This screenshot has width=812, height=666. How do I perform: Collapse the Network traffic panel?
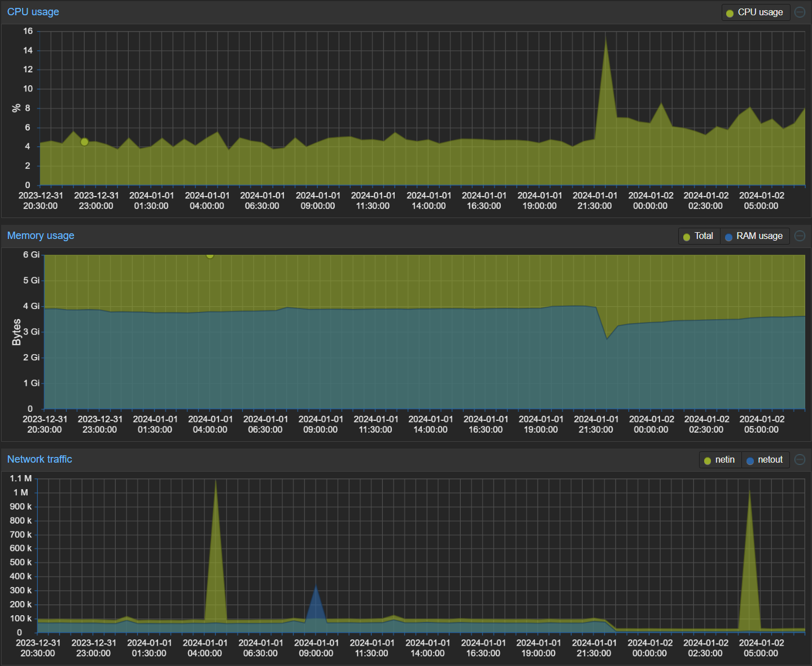(800, 459)
